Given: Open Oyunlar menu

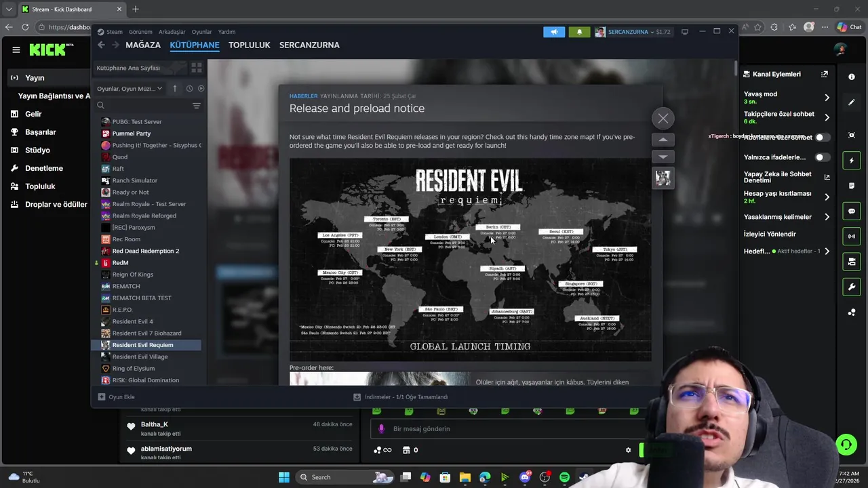Looking at the screenshot, I should coord(201,32).
